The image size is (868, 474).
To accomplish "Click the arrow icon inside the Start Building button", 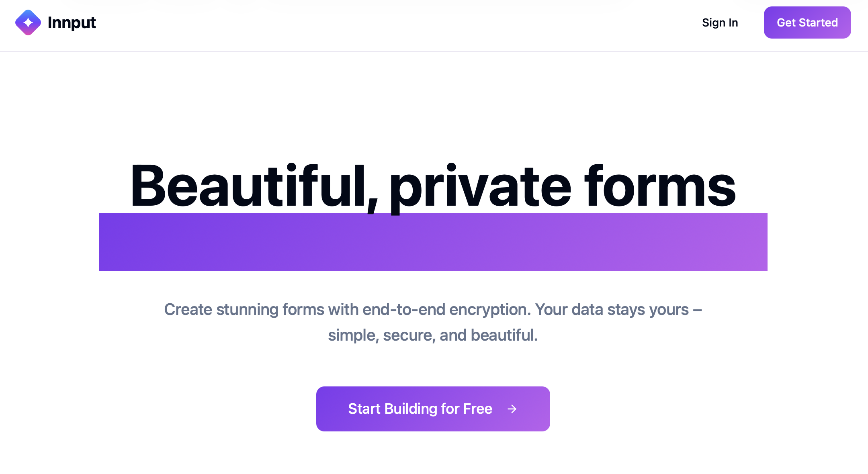I will point(511,409).
